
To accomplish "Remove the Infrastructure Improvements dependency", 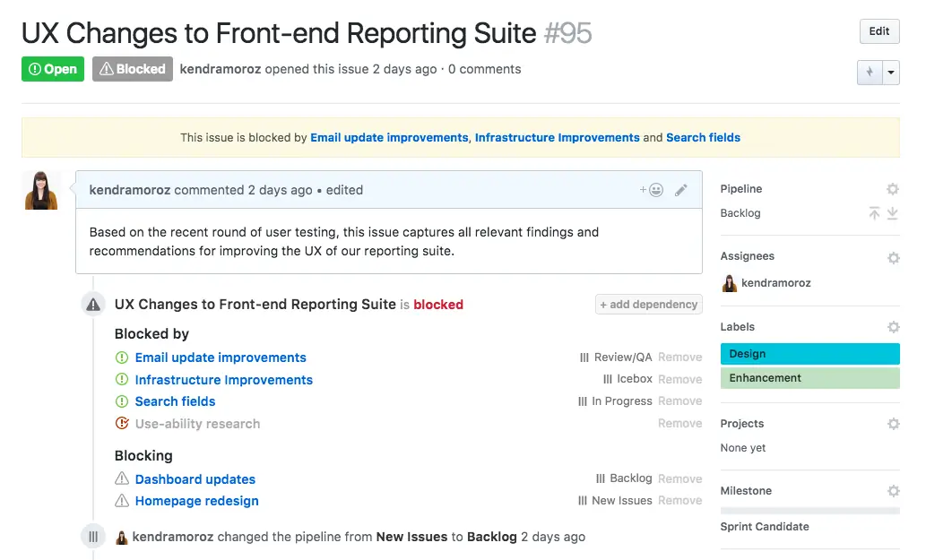I will [x=679, y=379].
